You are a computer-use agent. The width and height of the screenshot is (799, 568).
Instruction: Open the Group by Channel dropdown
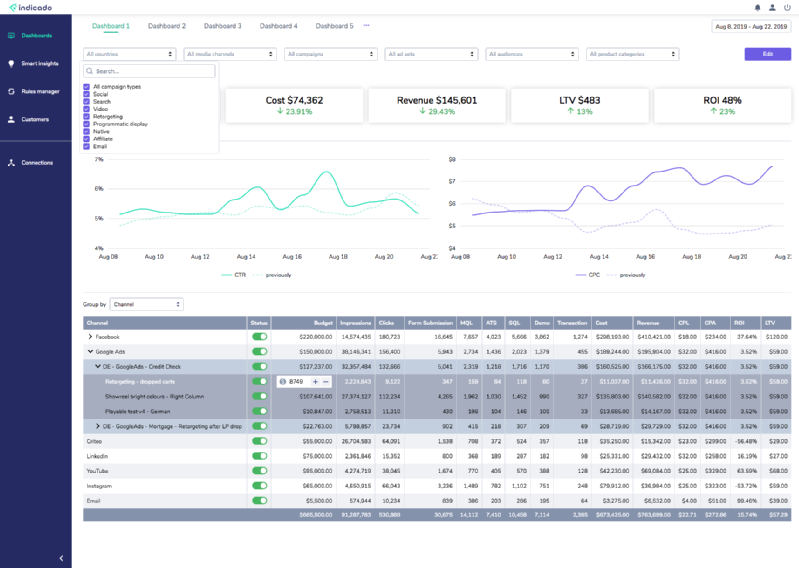click(147, 304)
